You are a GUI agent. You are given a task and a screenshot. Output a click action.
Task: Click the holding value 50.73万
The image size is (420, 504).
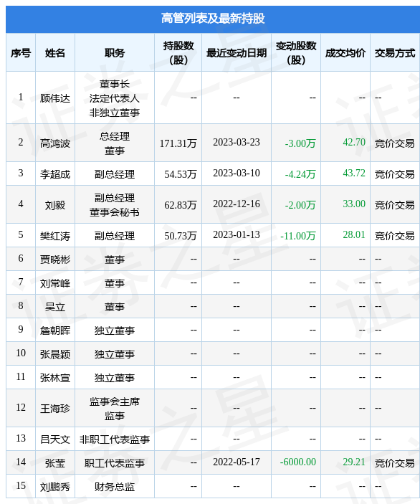click(181, 236)
